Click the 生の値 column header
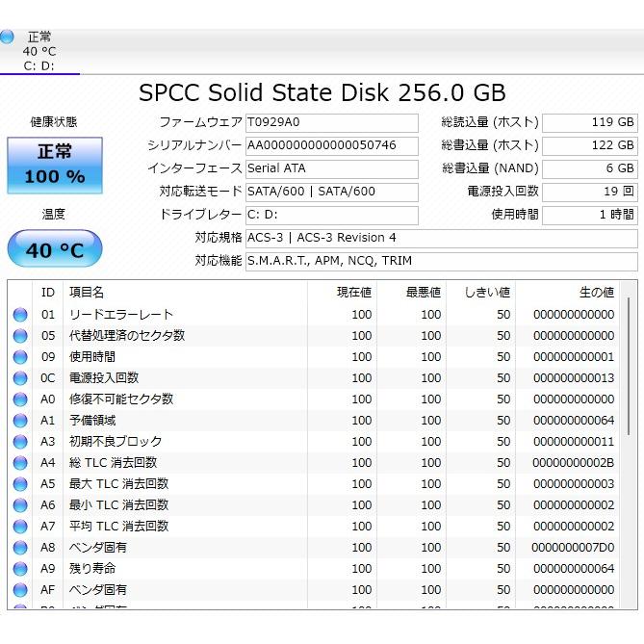Screen dimensions: 644x644 (567, 293)
